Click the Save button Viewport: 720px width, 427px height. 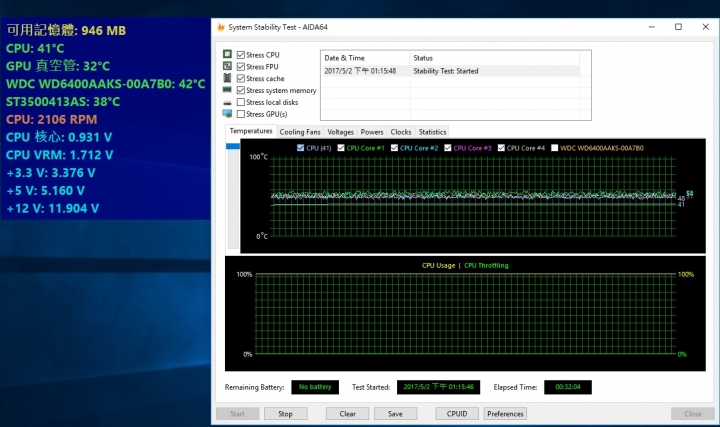tap(395, 414)
